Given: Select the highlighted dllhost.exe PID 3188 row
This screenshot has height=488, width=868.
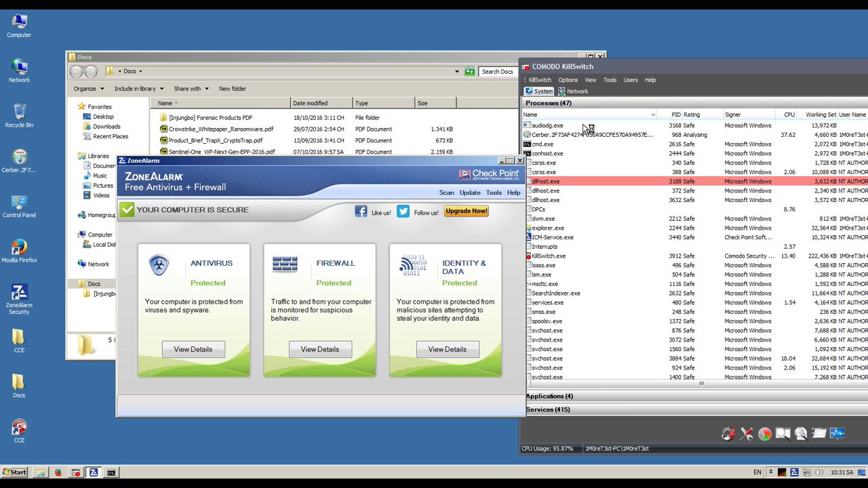Looking at the screenshot, I should point(695,181).
